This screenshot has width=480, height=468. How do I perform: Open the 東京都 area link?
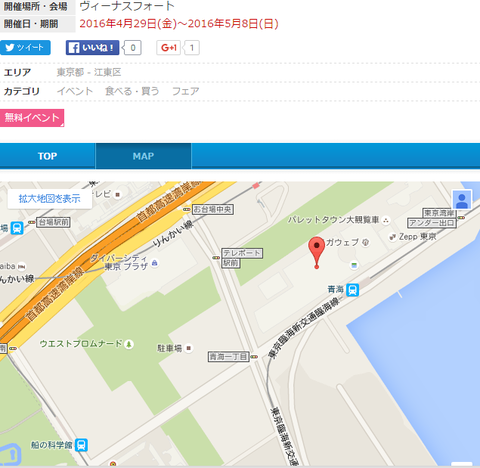(70, 72)
